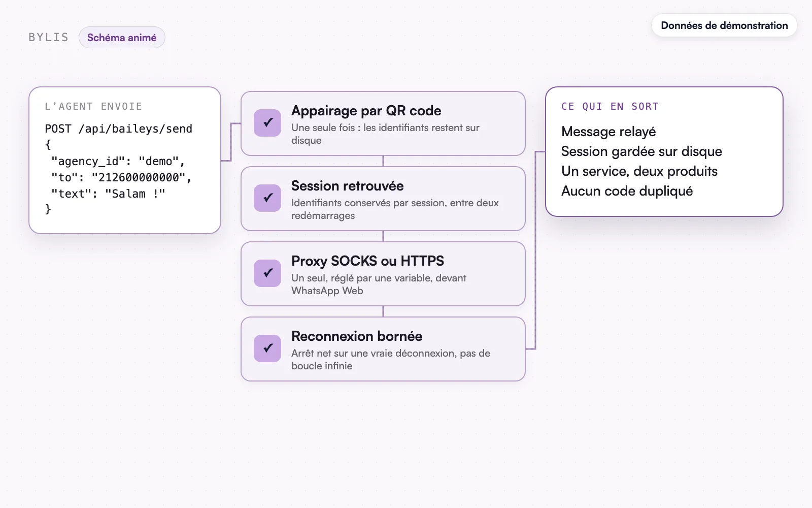Click the "text": "Salam !" code line
812x508 pixels.
click(x=108, y=194)
